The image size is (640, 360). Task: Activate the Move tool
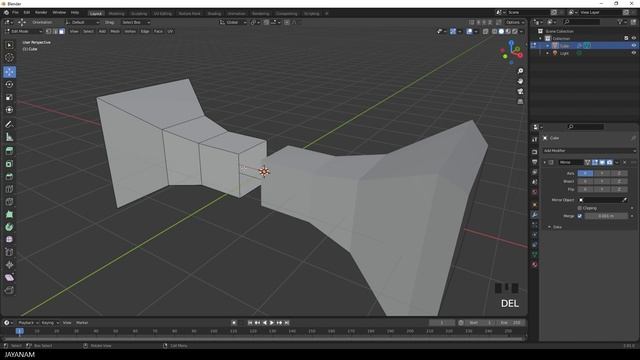(x=9, y=72)
